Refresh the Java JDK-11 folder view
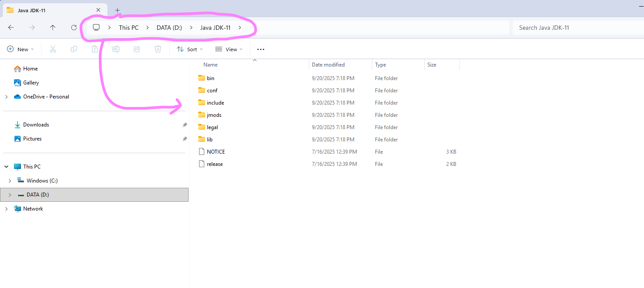Screen dimensions: 644x288 (x=74, y=28)
